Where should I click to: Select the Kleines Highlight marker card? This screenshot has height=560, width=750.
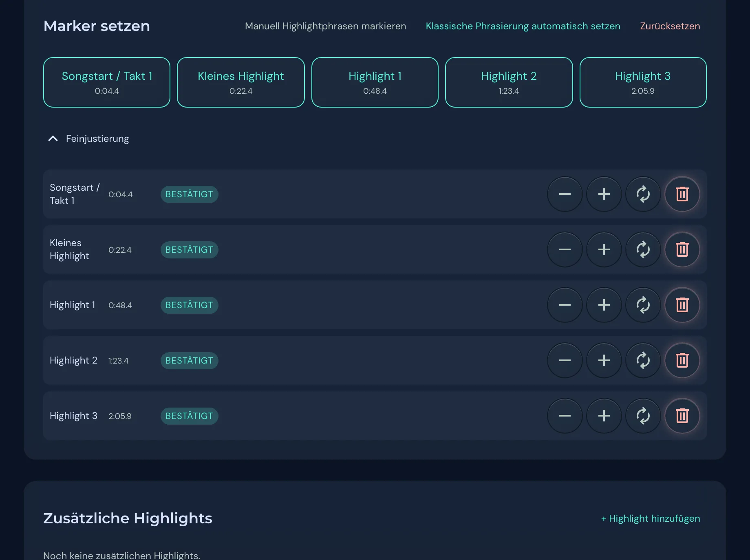(x=241, y=82)
